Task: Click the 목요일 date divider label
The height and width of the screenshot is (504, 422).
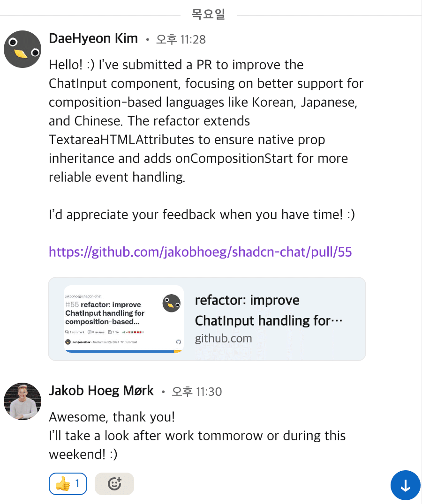Action: pyautogui.click(x=209, y=14)
